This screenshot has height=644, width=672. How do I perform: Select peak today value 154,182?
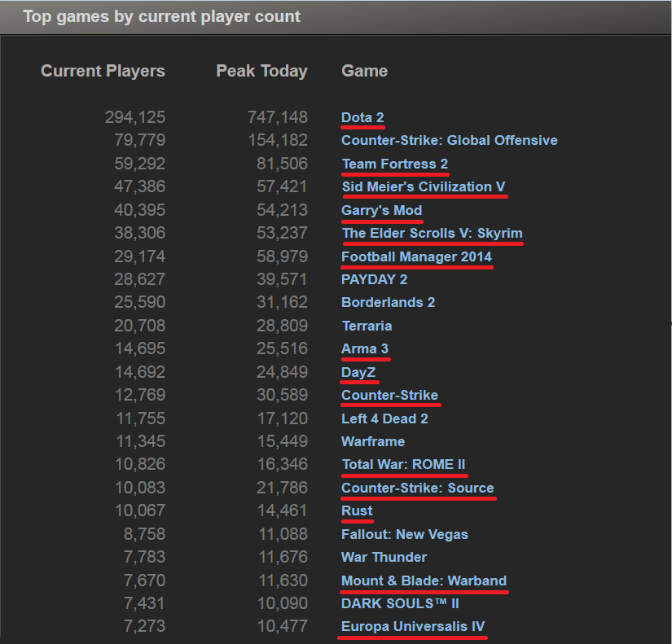(278, 140)
